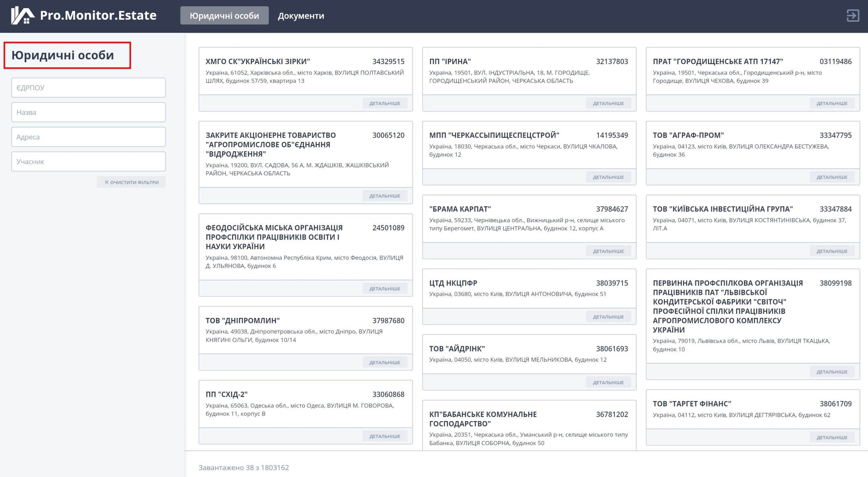Viewport: 868px width, 477px height.
Task: Focus the ЄДРПОУ filter field
Action: click(88, 88)
